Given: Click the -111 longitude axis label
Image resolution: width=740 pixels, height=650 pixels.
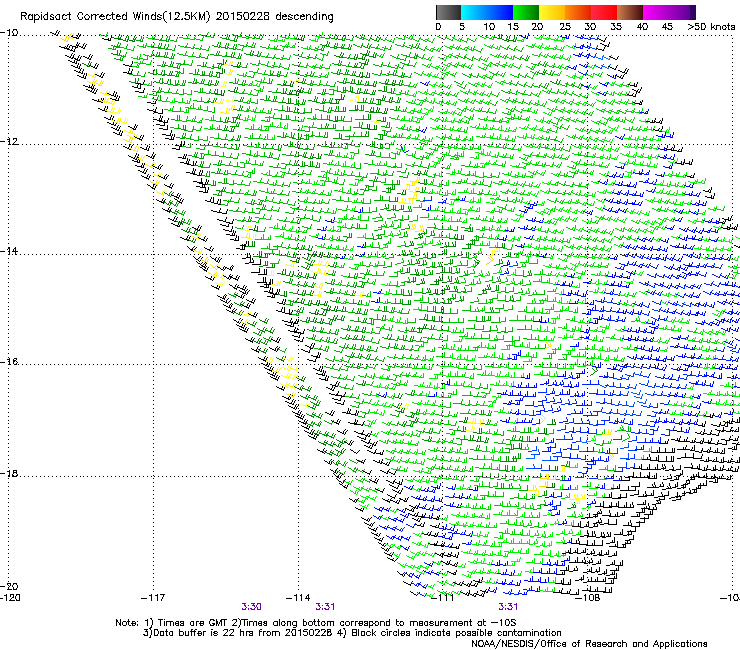Looking at the screenshot, I should click(x=442, y=598).
